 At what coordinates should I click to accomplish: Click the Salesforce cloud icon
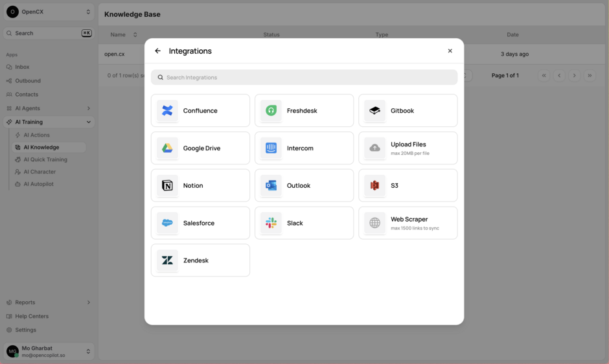tap(167, 223)
